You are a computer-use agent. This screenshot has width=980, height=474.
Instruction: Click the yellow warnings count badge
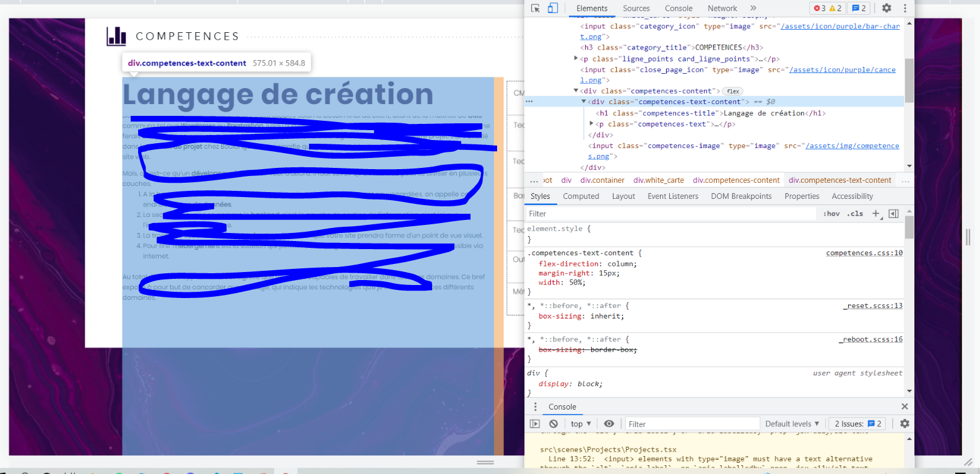point(835,8)
